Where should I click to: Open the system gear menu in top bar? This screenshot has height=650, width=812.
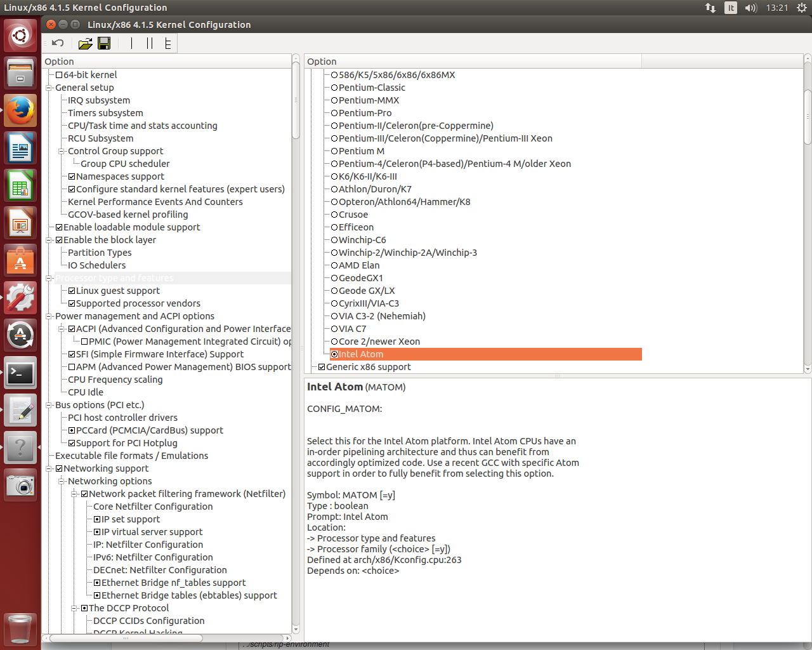click(802, 8)
